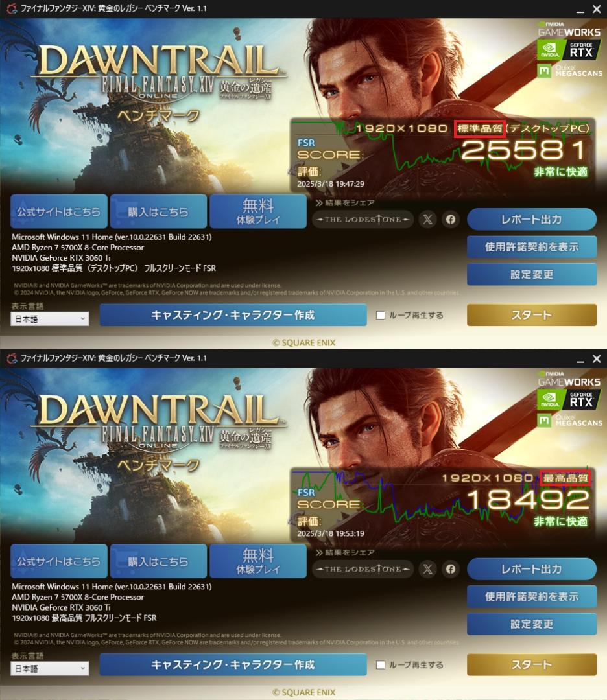Click the Facebook share icon in upper window
The image size is (607, 700).
(451, 219)
